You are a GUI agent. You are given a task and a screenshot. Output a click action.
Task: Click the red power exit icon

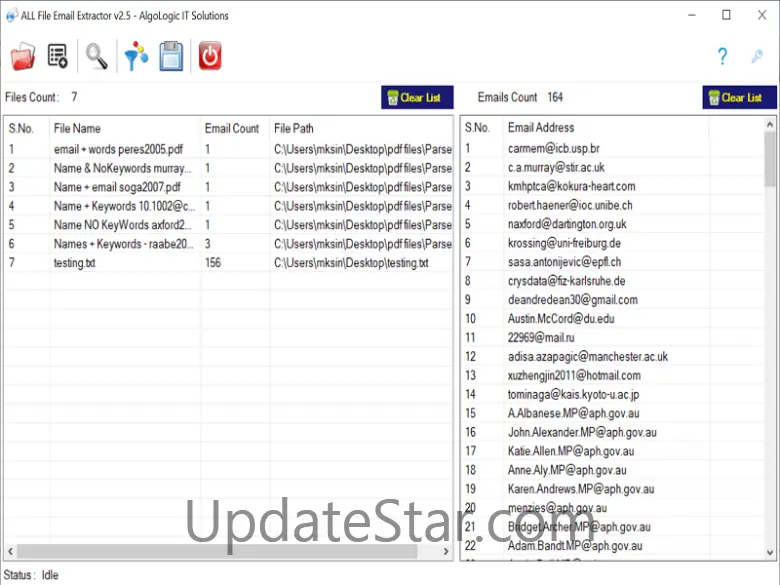click(210, 56)
